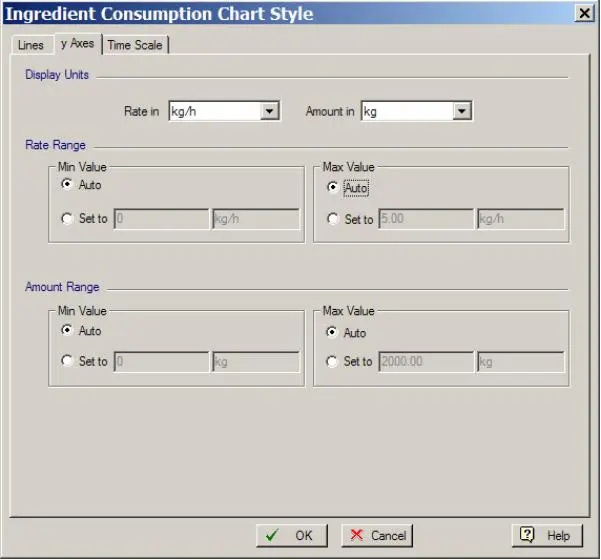
Task: Select Set to for Rate Range Max Value
Action: click(x=333, y=220)
